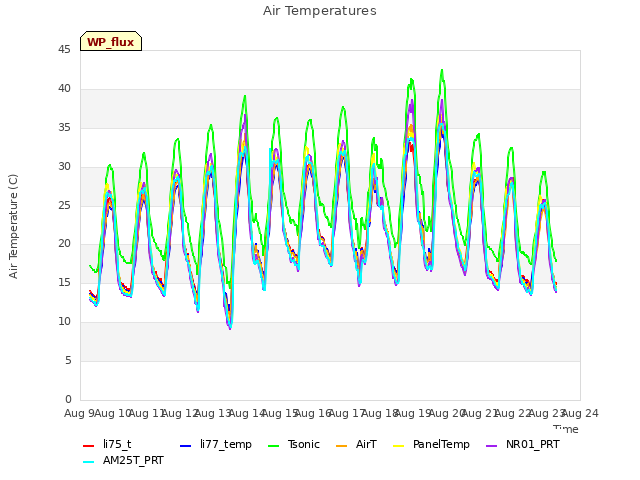
Task: Click the Air Temperature (C) axis label
Action: 13,227
